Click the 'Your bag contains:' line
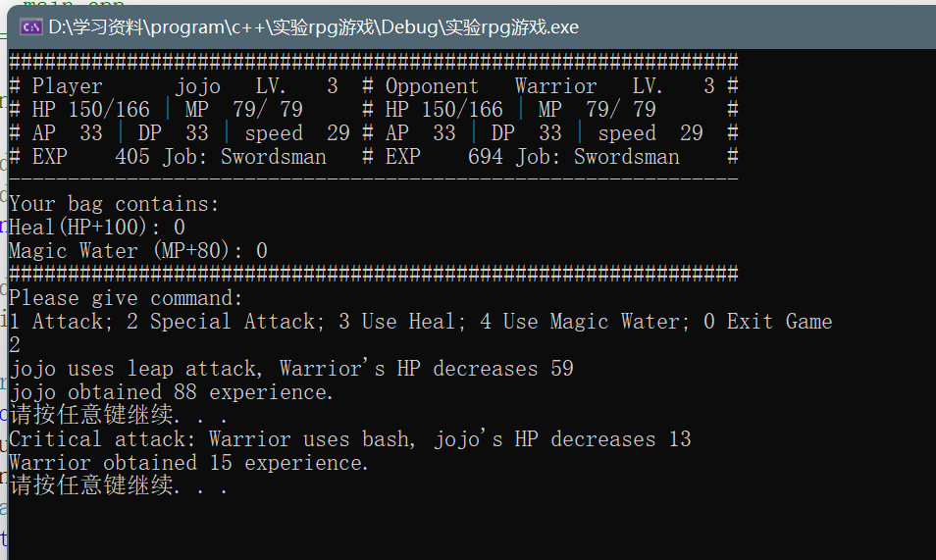Image resolution: width=936 pixels, height=560 pixels. [114, 204]
